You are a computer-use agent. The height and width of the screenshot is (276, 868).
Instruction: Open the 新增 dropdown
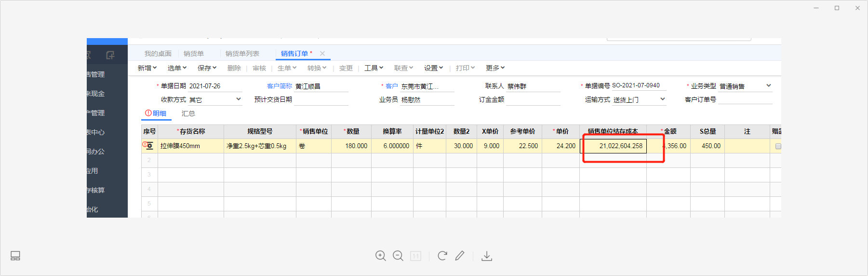pos(147,68)
